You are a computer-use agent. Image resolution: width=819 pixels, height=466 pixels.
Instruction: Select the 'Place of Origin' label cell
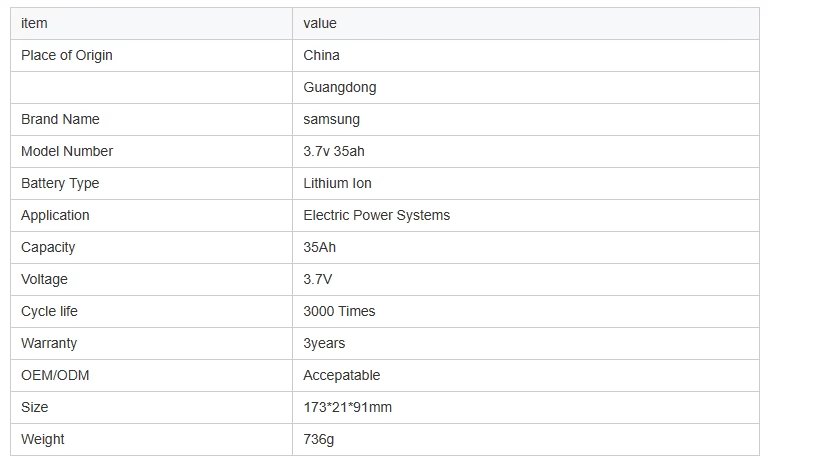(x=151, y=55)
